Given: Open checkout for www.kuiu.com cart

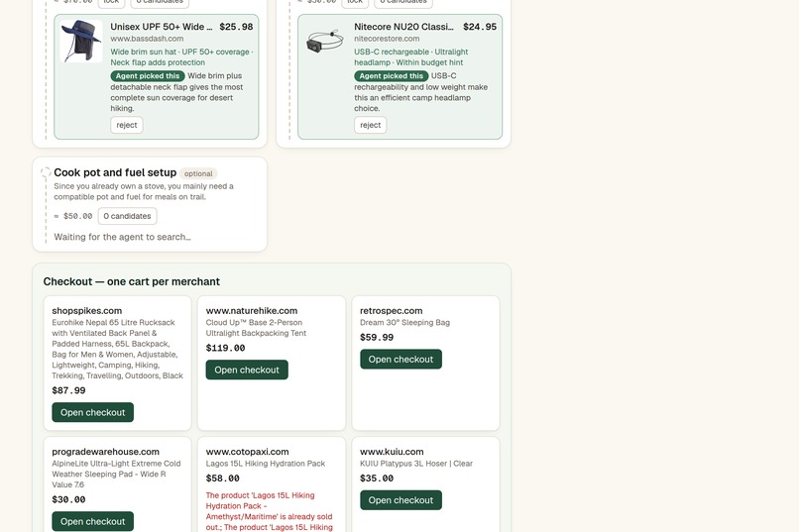Looking at the screenshot, I should [x=401, y=500].
